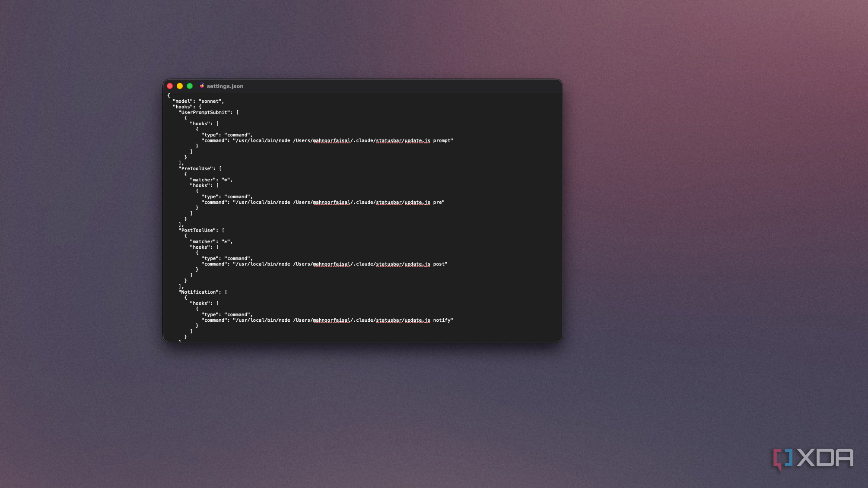Close the settings.json window
This screenshot has width=868, height=488.
[170, 86]
